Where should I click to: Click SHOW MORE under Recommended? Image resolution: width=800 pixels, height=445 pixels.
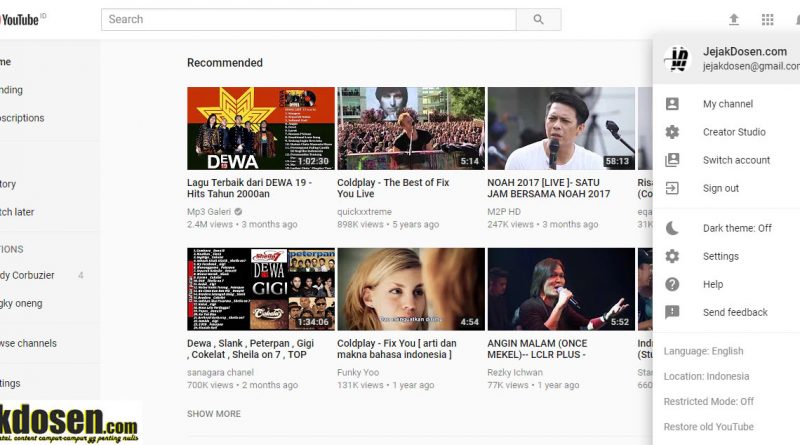214,414
